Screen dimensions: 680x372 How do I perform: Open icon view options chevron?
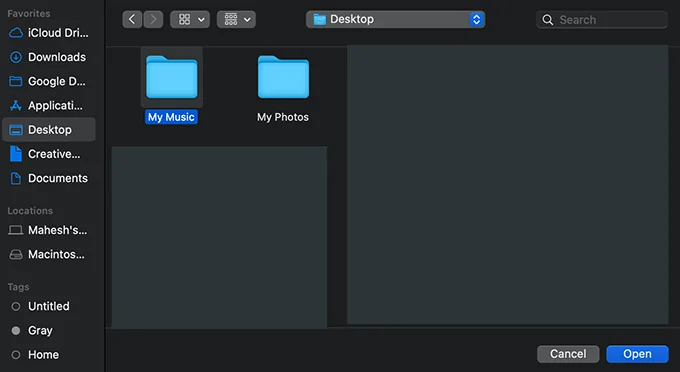(202, 20)
